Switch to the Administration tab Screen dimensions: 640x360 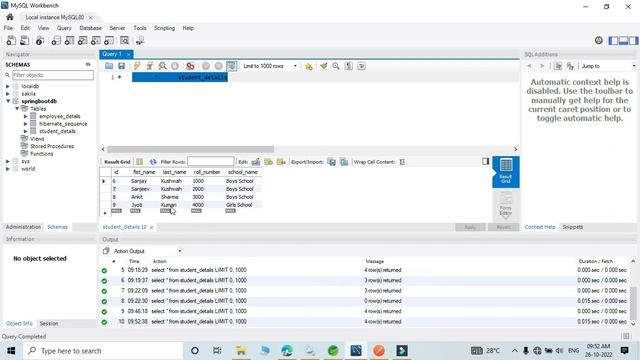(x=23, y=227)
